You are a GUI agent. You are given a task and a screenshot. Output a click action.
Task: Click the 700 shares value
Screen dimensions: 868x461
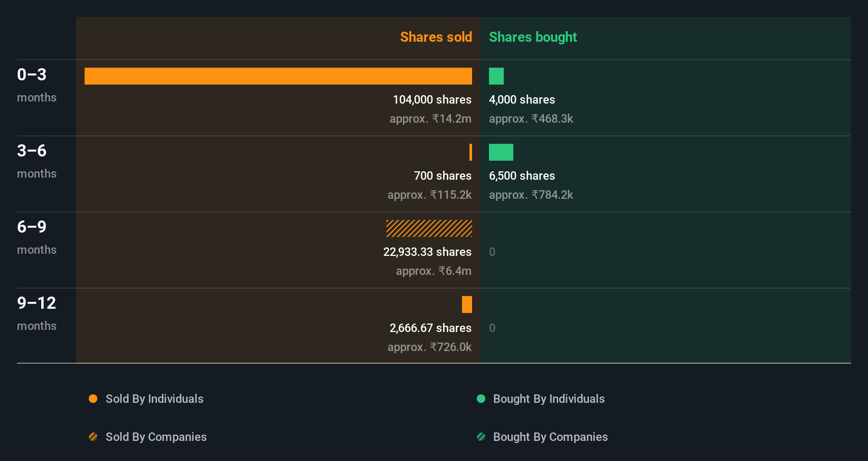click(442, 176)
